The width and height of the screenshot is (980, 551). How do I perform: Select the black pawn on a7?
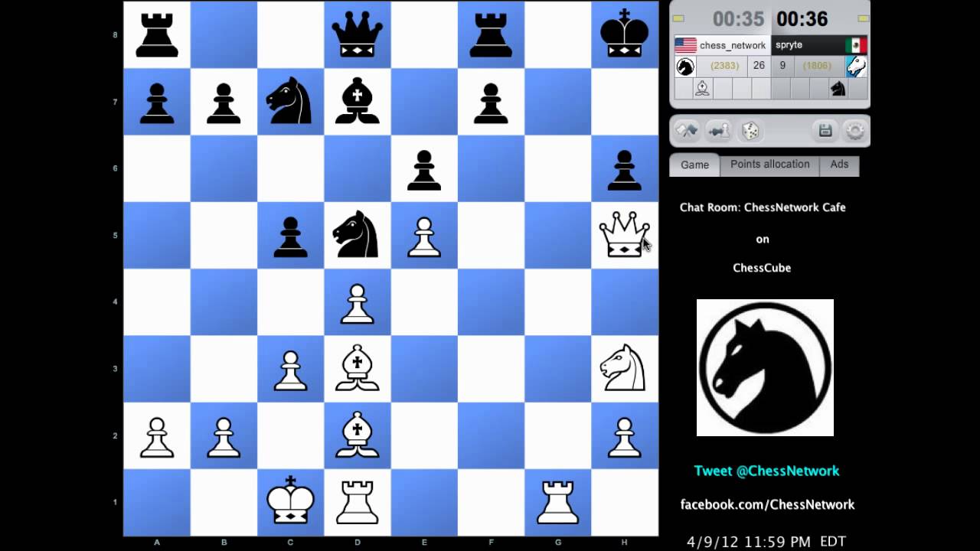(157, 103)
